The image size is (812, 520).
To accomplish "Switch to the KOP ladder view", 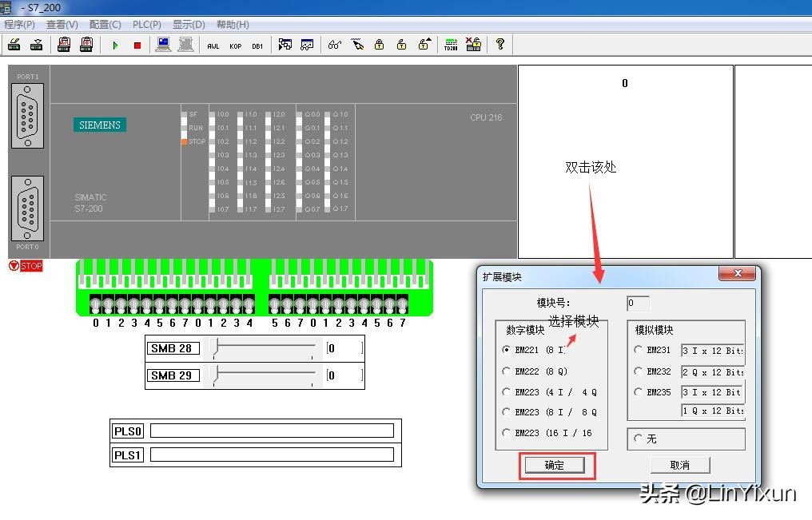I will pos(235,46).
